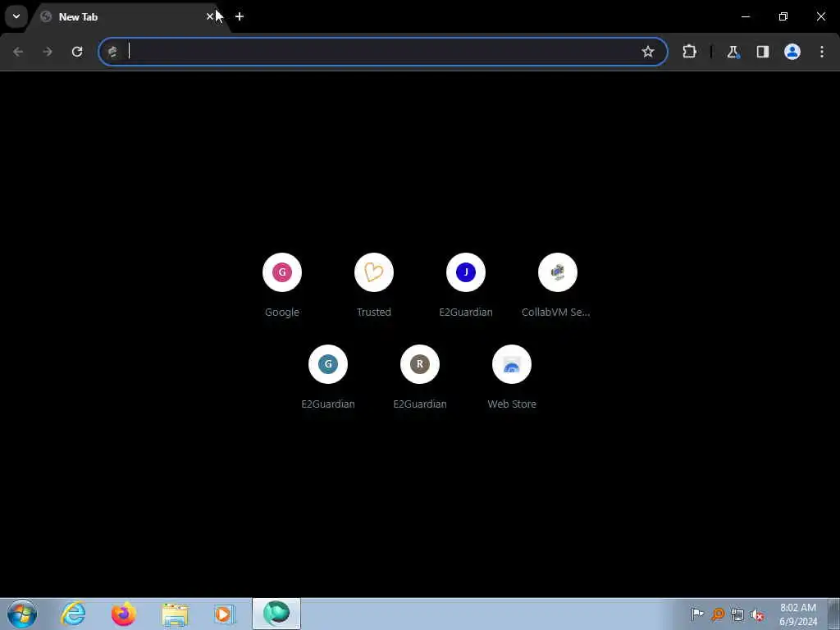This screenshot has width=840, height=630.
Task: Select the New Tab tab
Action: (127, 17)
